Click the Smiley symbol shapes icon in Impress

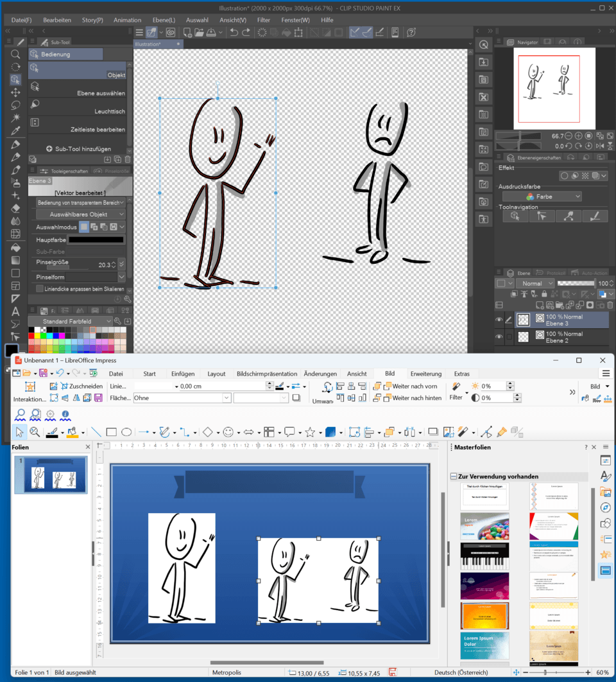228,432
